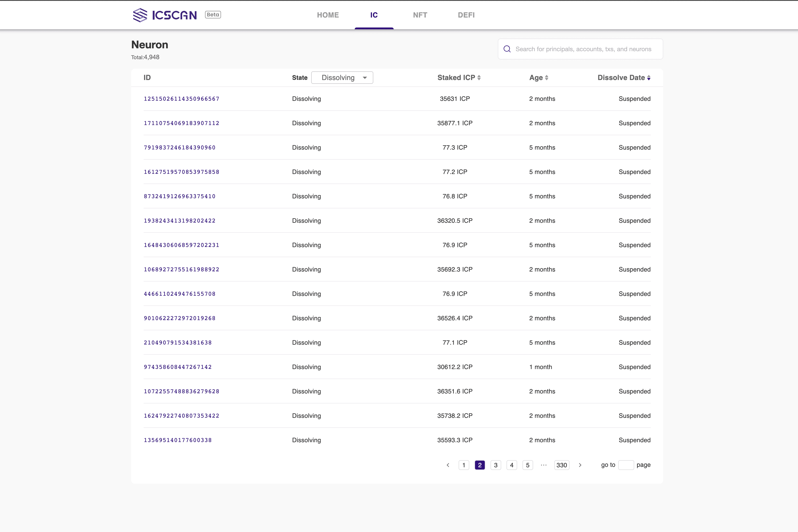Sort by Staked ICP arrows icon
Viewport: 798px width, 532px height.
[x=479, y=78]
